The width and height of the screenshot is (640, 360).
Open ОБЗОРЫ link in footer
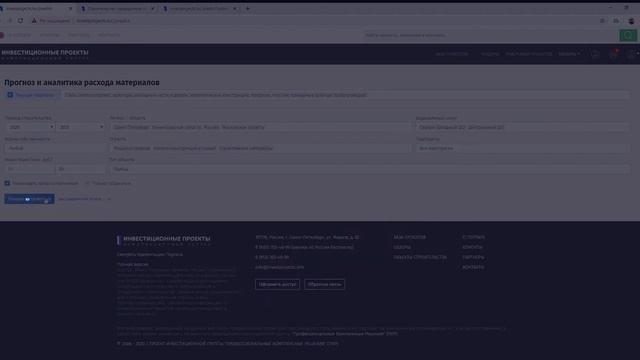(x=402, y=247)
